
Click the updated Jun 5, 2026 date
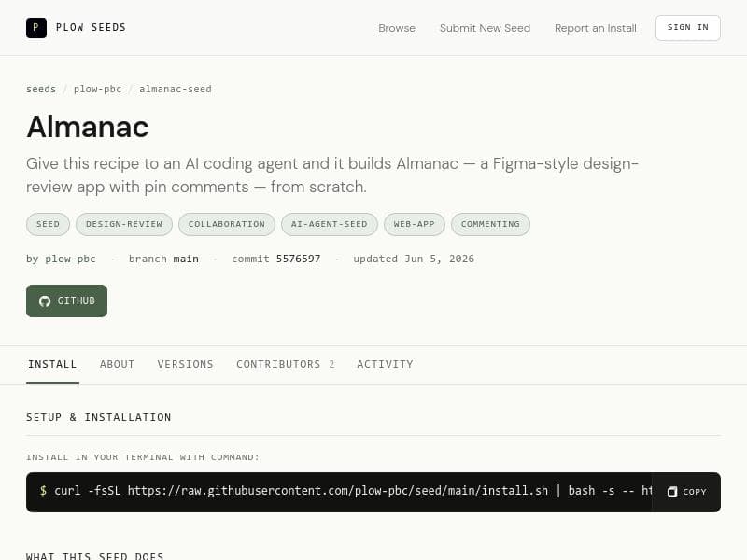(414, 259)
